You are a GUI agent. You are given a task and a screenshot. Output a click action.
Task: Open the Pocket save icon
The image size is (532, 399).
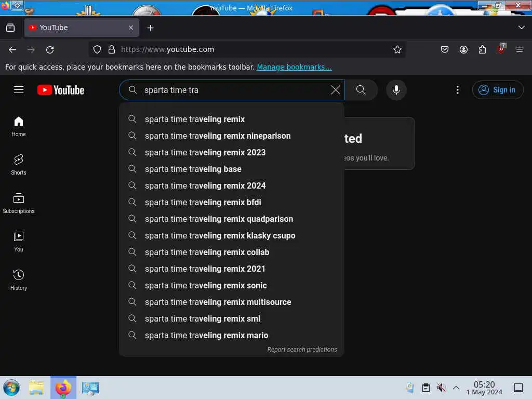coord(445,49)
